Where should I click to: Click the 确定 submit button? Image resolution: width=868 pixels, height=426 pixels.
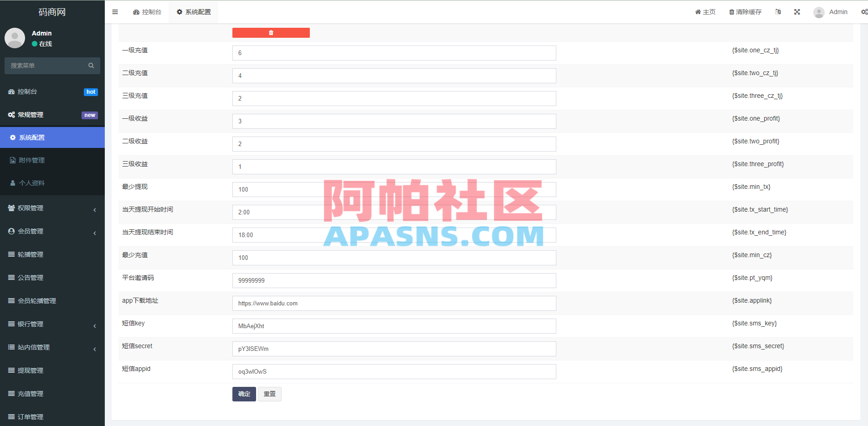(244, 394)
